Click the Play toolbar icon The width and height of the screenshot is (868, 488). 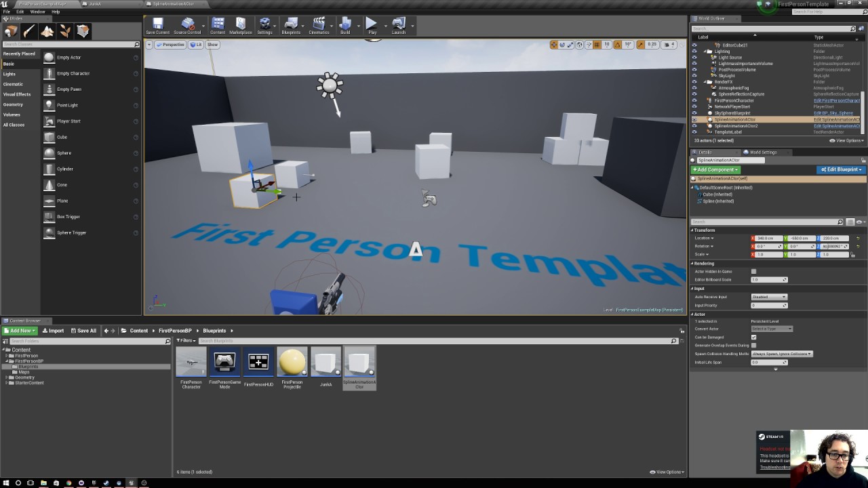[372, 26]
